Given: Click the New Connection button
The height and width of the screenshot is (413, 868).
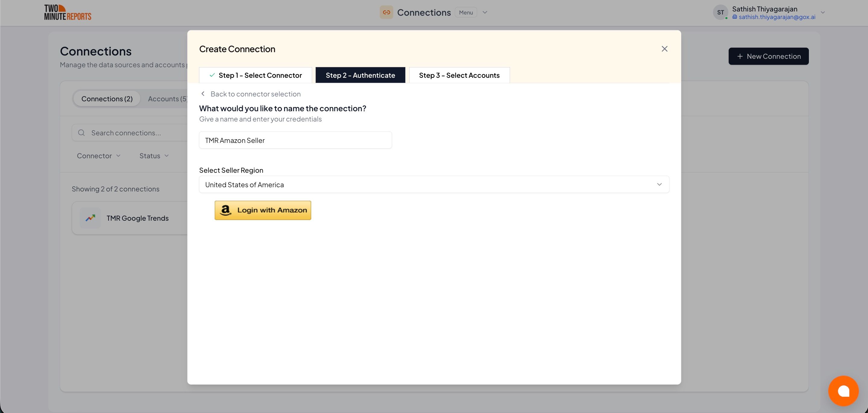Looking at the screenshot, I should [x=768, y=56].
